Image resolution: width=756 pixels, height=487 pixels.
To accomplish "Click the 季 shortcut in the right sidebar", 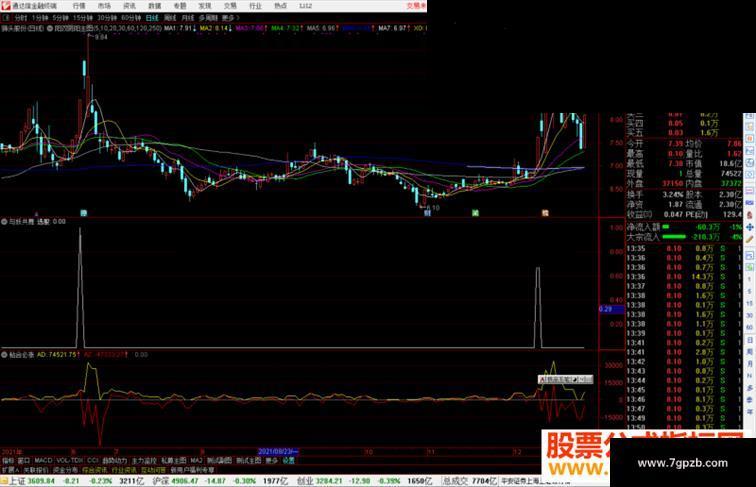I will (749, 400).
